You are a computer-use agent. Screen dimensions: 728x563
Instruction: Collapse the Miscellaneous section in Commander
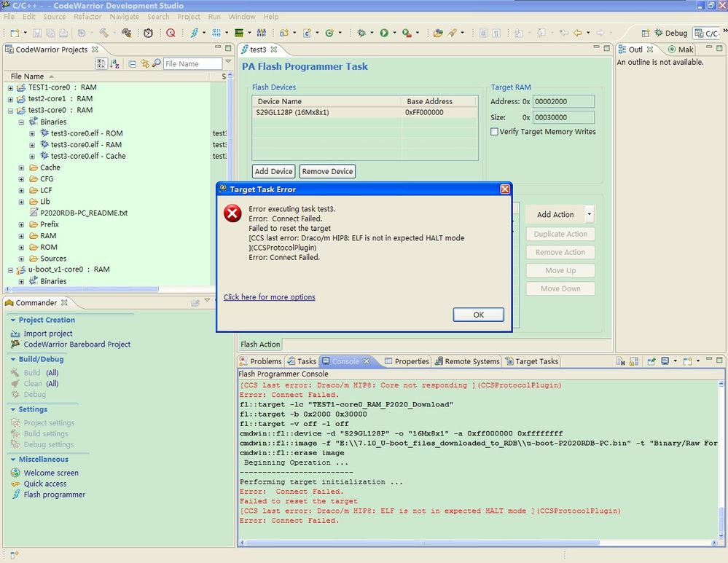pyautogui.click(x=13, y=459)
